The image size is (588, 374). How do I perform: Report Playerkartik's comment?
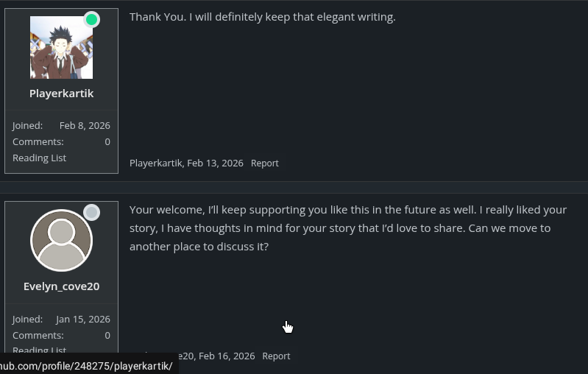coord(264,163)
